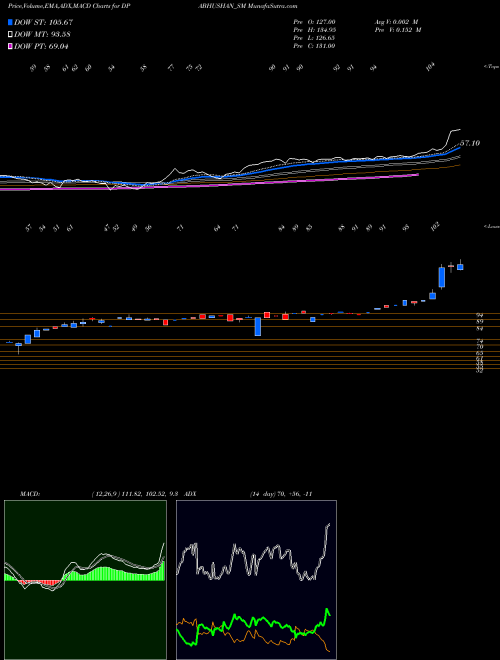Click the magenta DOW PT legend swatch
Image resolution: width=500 pixels, height=660 pixels.
pyautogui.click(x=10, y=46)
